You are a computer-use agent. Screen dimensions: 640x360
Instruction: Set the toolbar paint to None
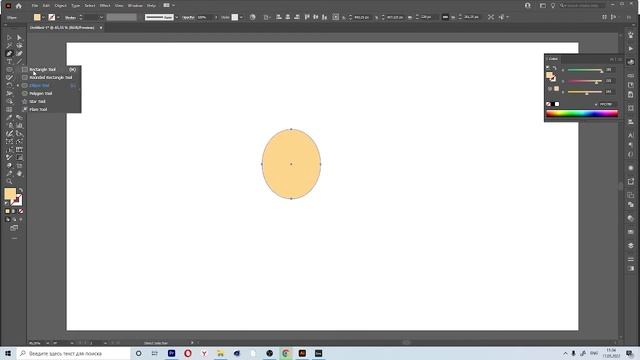click(x=21, y=211)
